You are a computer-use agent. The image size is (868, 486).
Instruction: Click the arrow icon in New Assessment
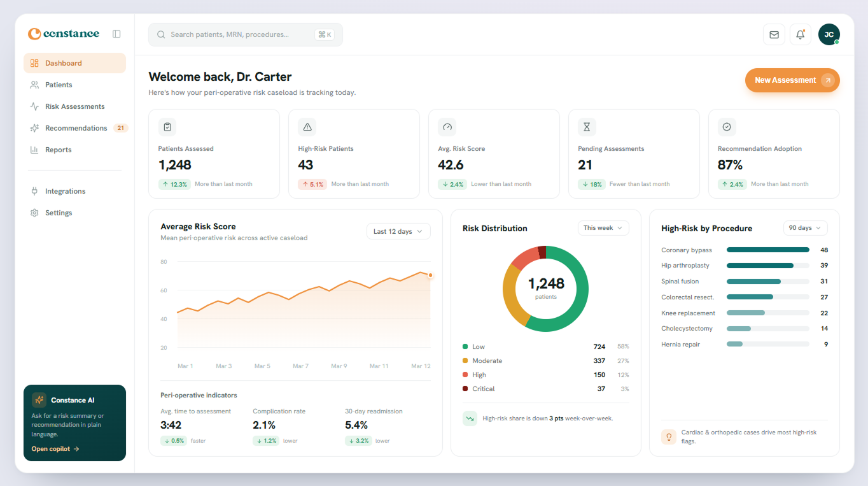(827, 80)
